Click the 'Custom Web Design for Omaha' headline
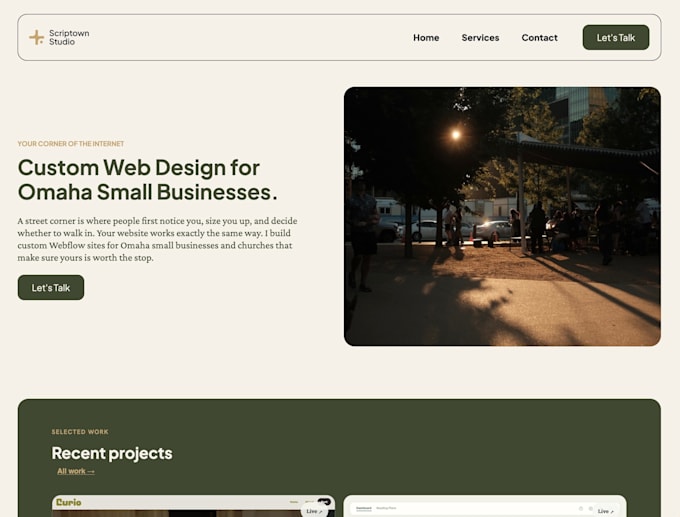Viewport: 680px width, 517px height. [x=147, y=180]
